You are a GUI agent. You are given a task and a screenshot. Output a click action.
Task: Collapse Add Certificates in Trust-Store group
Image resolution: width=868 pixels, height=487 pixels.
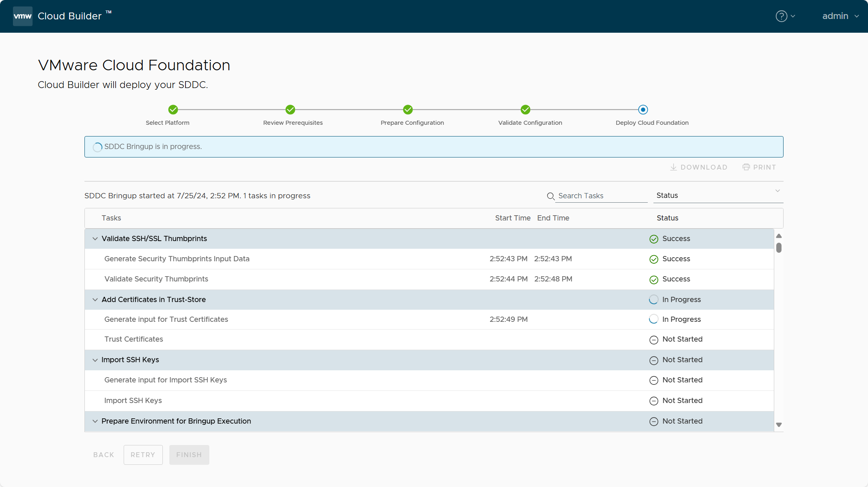[95, 300]
